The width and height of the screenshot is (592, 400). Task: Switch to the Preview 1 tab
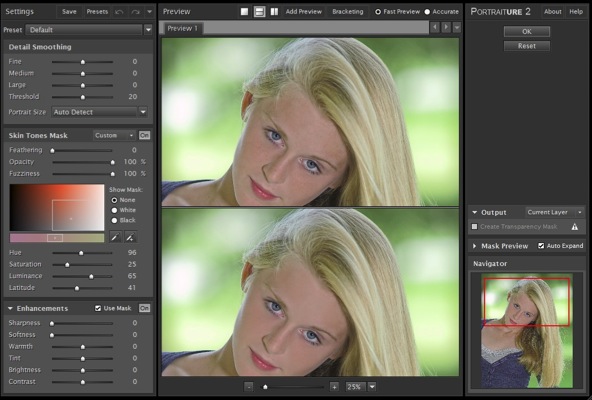point(182,28)
